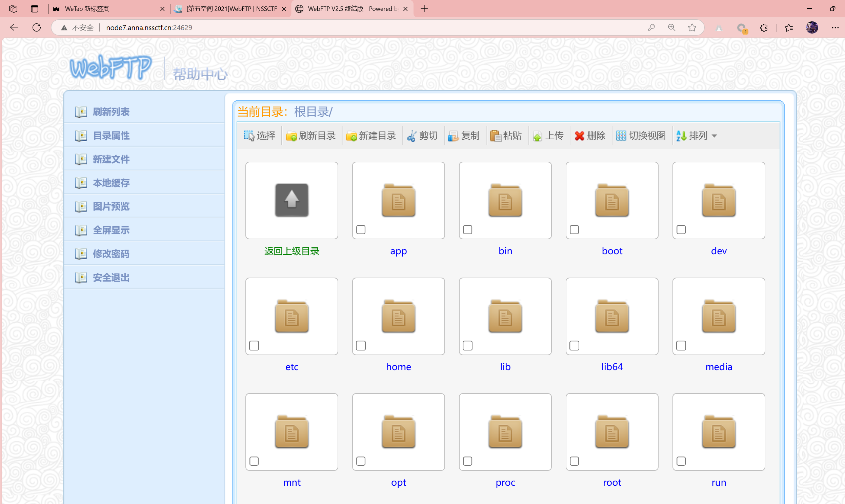Open the etc folder icon
845x504 pixels.
[291, 316]
